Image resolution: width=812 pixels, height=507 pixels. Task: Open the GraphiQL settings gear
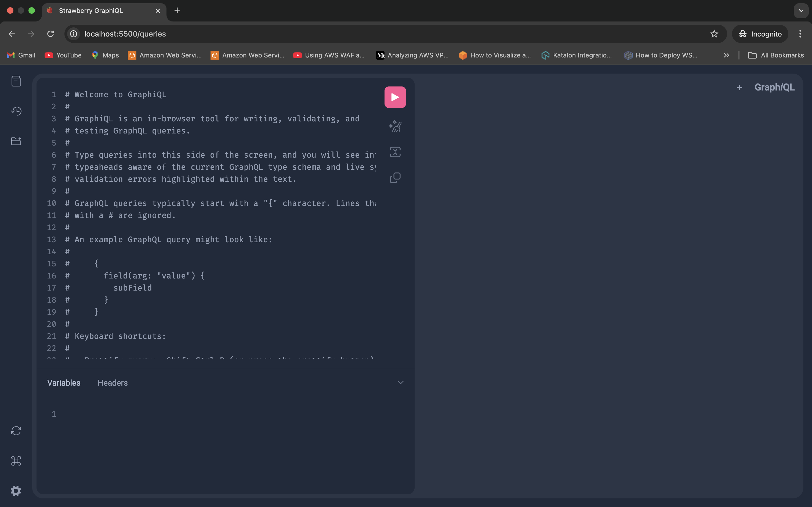click(16, 491)
